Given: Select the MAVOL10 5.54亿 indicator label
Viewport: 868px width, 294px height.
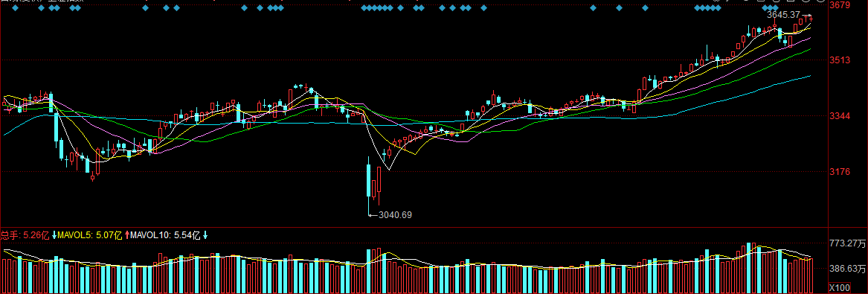Looking at the screenshot, I should 166,235.
